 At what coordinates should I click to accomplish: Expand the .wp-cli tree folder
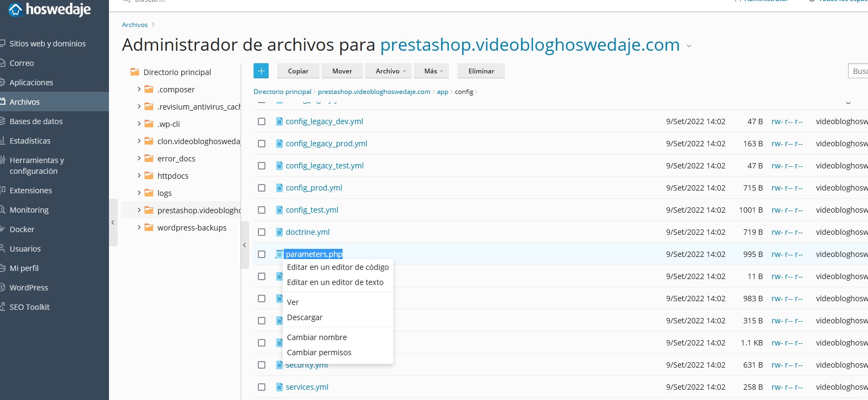(x=139, y=124)
